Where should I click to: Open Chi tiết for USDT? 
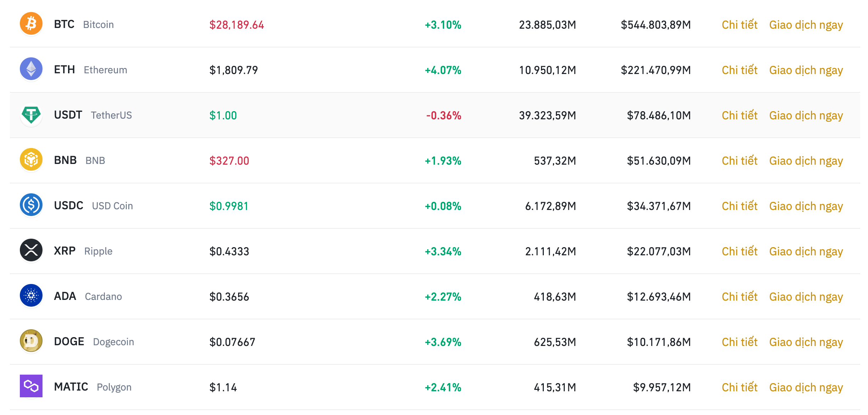pos(739,115)
